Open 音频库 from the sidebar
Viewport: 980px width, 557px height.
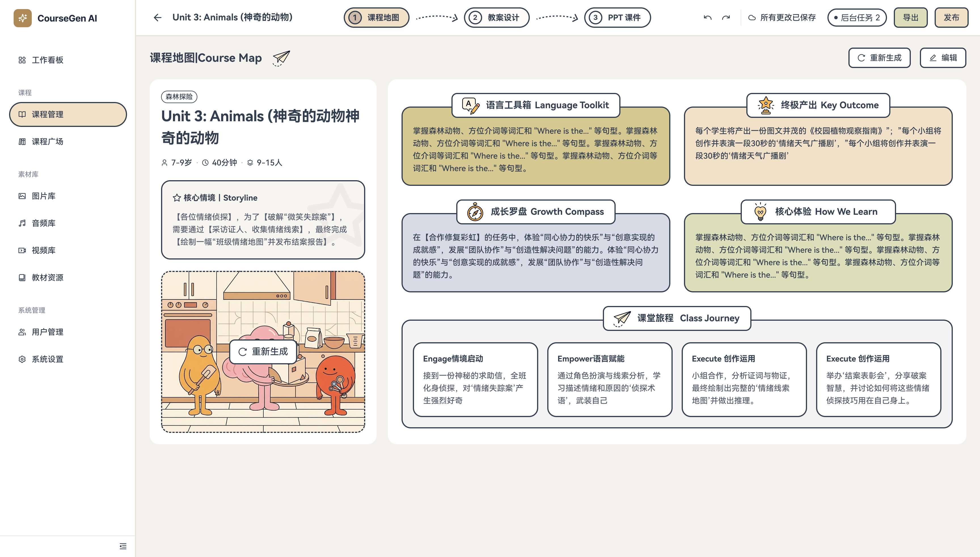(68, 224)
